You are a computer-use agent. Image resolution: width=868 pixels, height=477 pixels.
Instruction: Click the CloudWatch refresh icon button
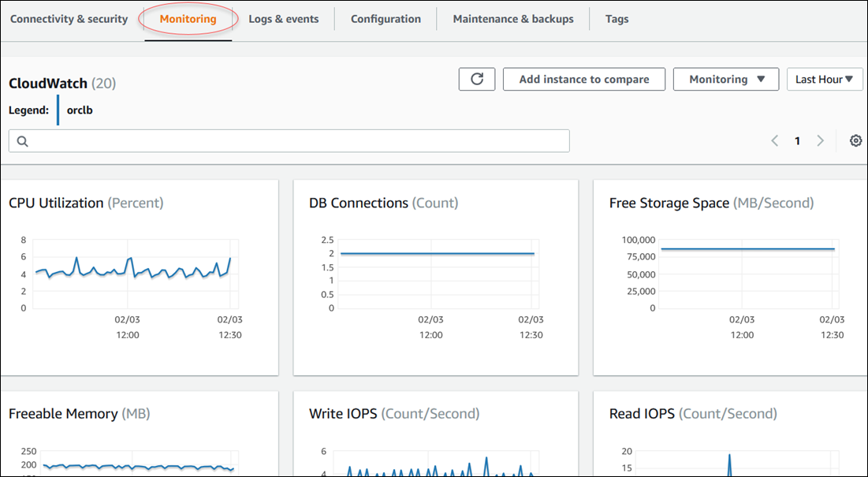click(x=477, y=79)
